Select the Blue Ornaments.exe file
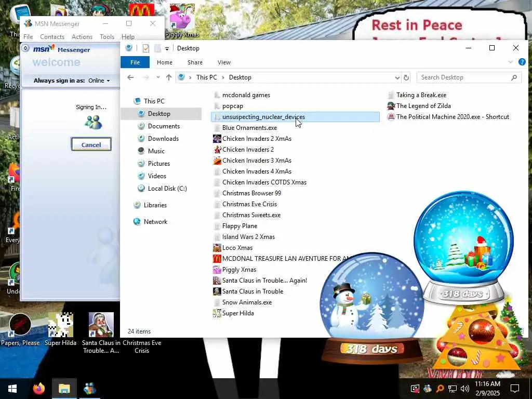The image size is (532, 399). pyautogui.click(x=249, y=128)
